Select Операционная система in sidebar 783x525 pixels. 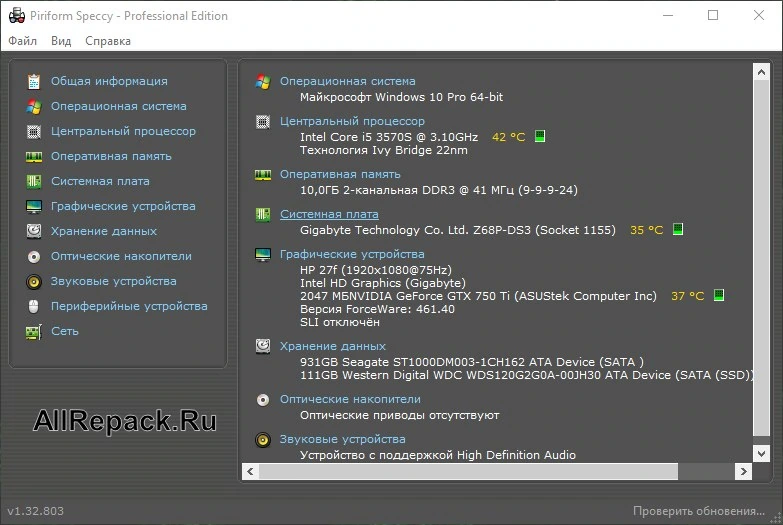119,106
